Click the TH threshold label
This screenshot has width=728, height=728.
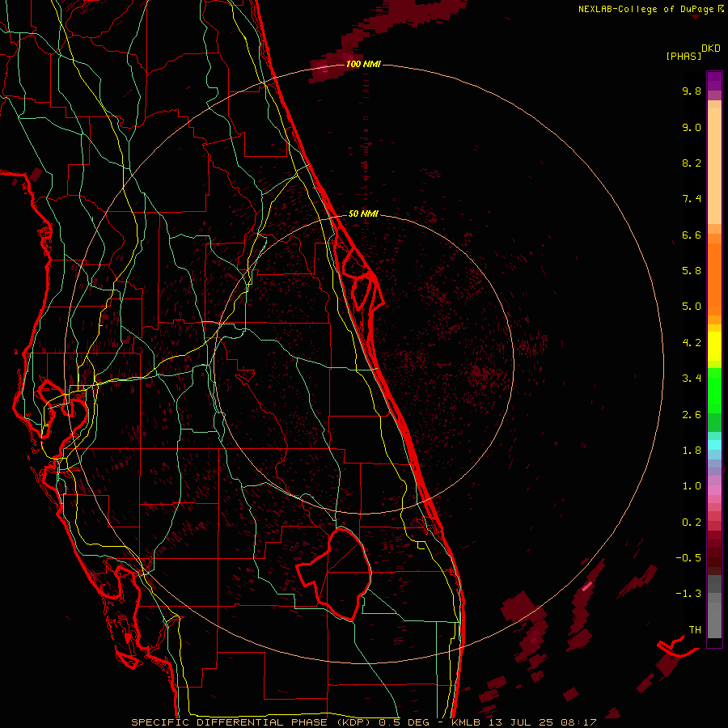(x=695, y=630)
